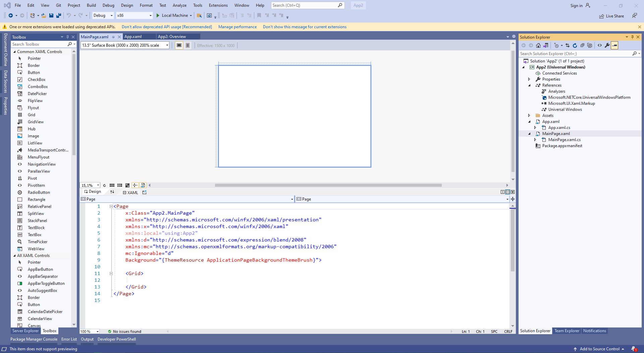
Task: Enable the Show Grid toggle in designer toolbar
Action: point(112,185)
